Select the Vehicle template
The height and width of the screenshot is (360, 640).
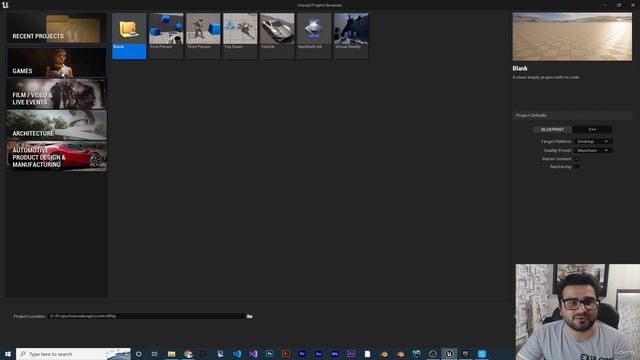[x=277, y=36]
